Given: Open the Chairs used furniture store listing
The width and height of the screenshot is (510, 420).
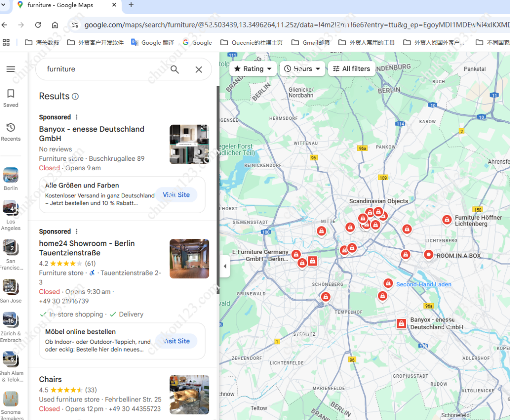Looking at the screenshot, I should tap(50, 380).
